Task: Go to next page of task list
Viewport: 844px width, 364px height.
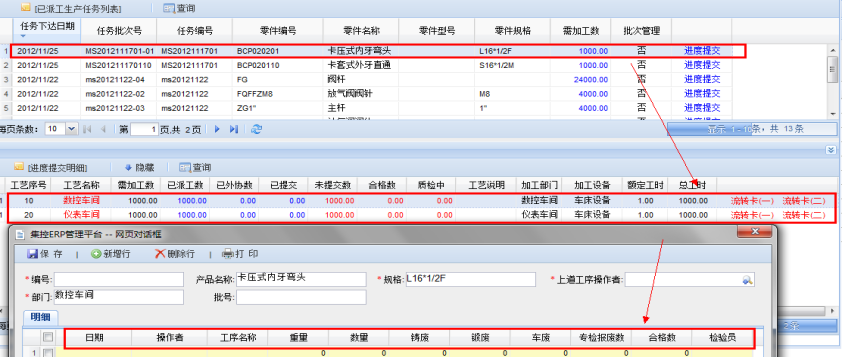Action: 217,129
